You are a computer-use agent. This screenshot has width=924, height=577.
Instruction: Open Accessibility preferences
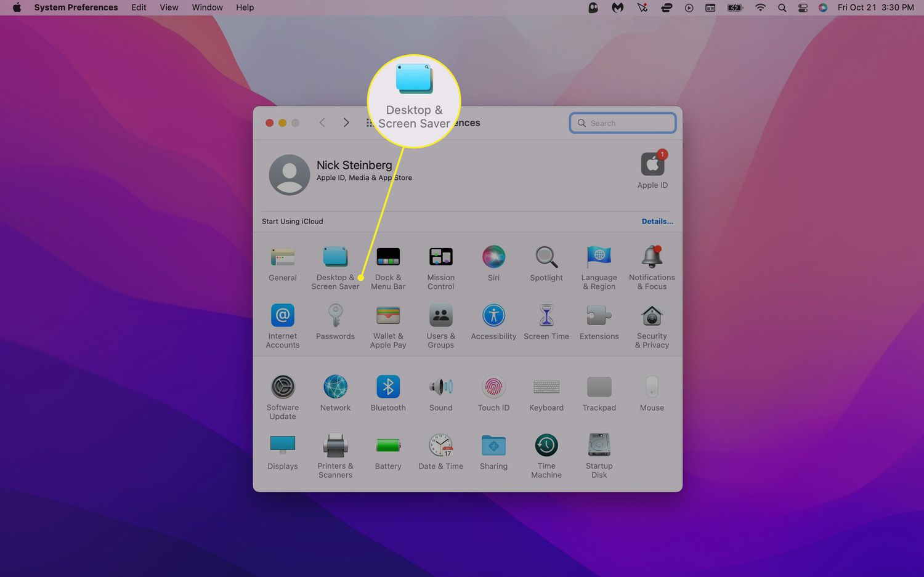point(493,322)
